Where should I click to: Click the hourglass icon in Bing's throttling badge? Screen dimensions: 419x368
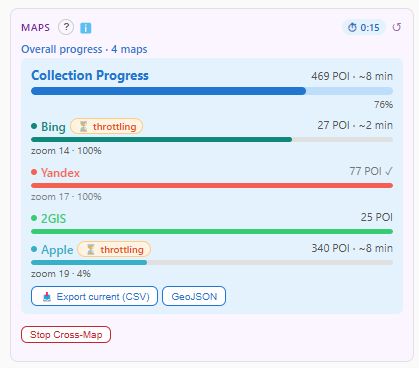point(83,126)
